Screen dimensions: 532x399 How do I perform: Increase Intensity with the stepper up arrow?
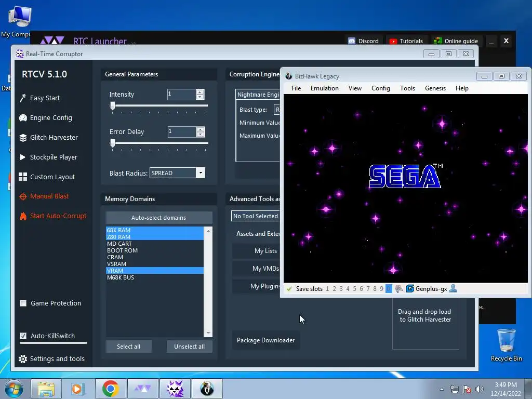200,92
